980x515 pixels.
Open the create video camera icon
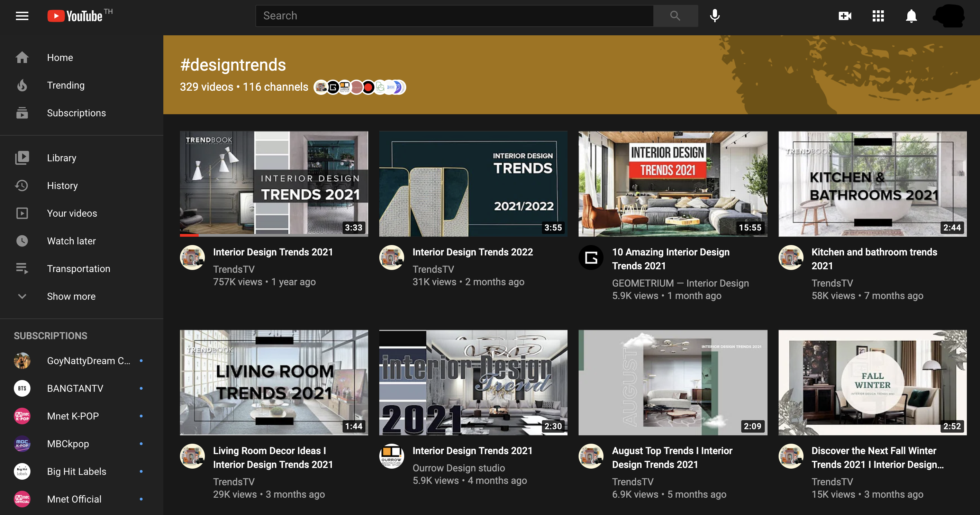[845, 16]
